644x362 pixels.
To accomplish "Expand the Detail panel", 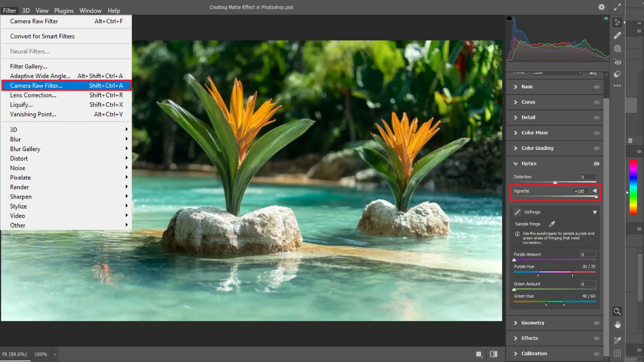I will pos(515,117).
